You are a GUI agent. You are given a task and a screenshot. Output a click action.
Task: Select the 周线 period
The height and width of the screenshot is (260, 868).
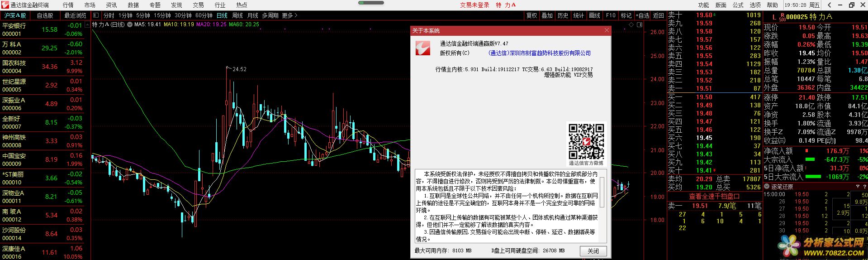pos(237,15)
